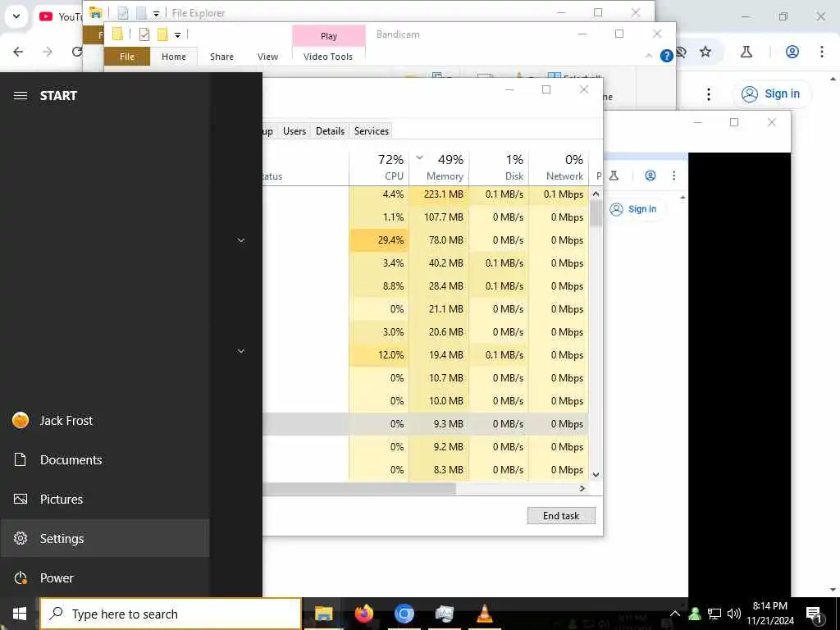Open the green user tray icon
The image size is (840, 630).
click(695, 614)
